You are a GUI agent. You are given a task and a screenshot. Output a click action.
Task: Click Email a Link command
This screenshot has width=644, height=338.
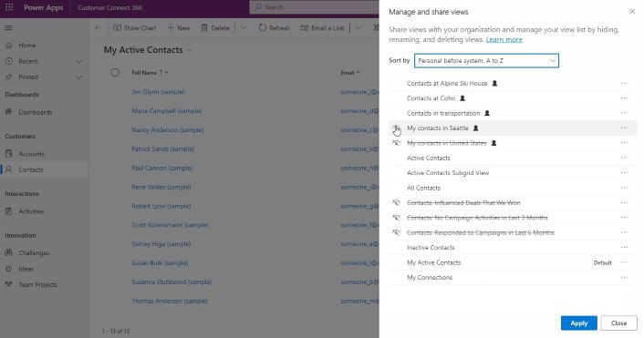tap(322, 28)
